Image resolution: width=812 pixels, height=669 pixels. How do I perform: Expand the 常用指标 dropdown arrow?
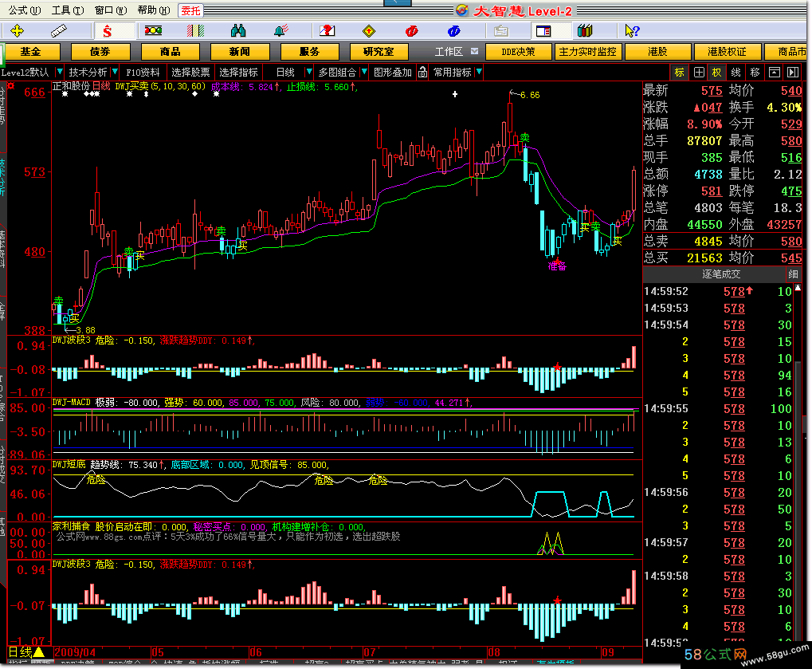tap(479, 72)
